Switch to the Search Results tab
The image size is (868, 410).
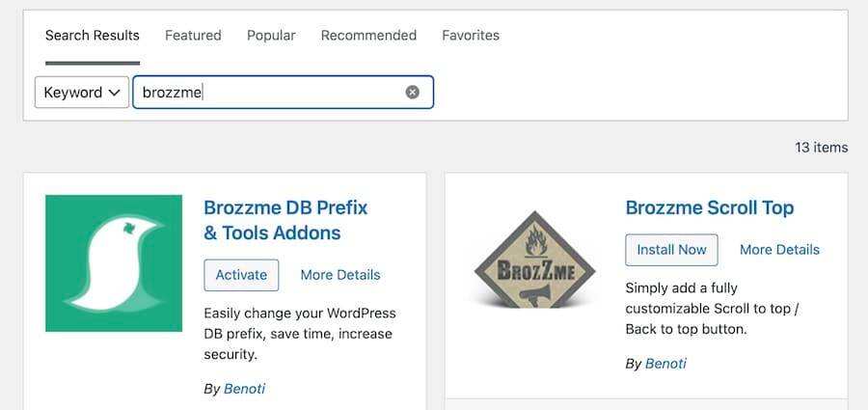[x=93, y=36]
